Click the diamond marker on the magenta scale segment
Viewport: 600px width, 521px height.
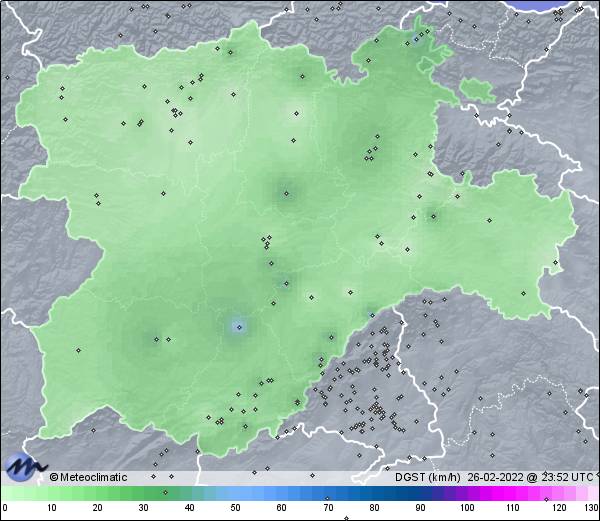[546, 499]
